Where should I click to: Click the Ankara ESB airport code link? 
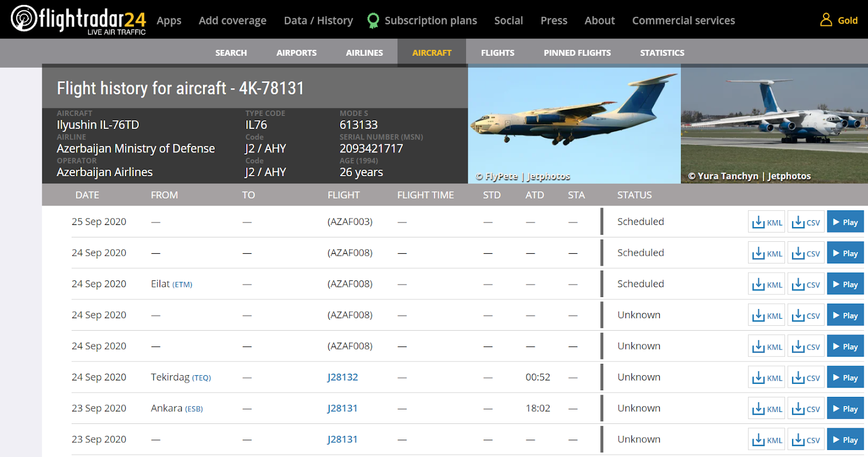click(194, 409)
